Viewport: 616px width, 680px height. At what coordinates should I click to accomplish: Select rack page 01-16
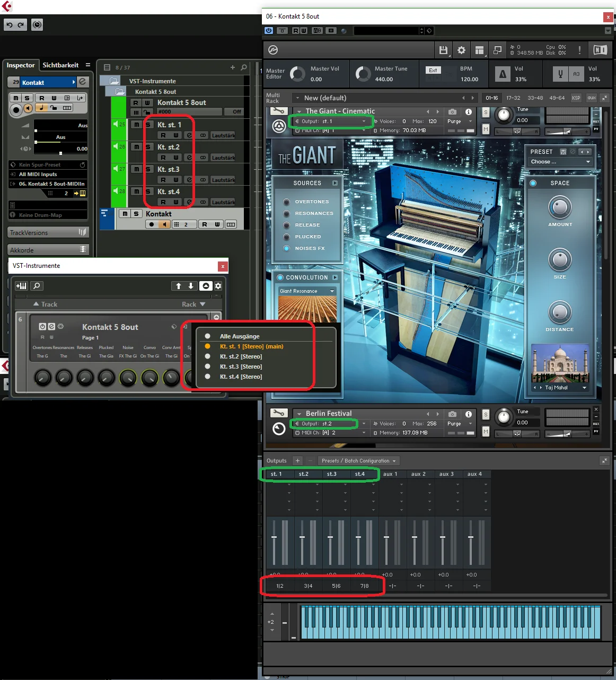click(x=491, y=98)
